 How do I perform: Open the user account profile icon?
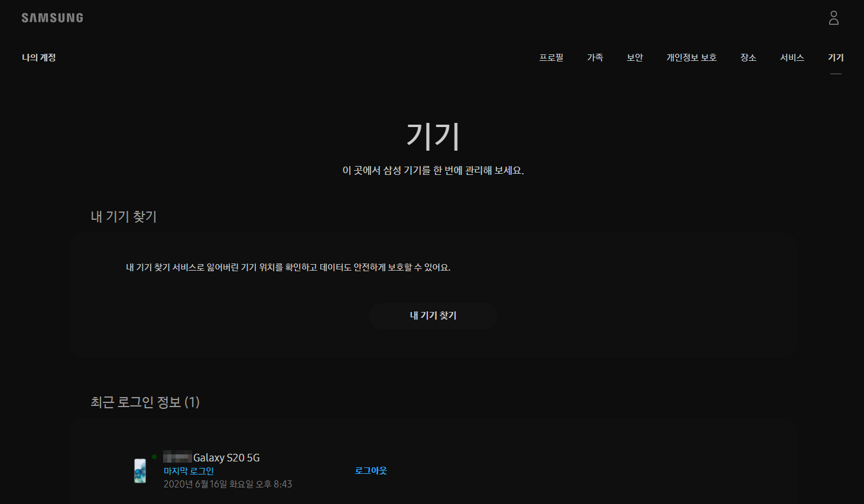(833, 18)
